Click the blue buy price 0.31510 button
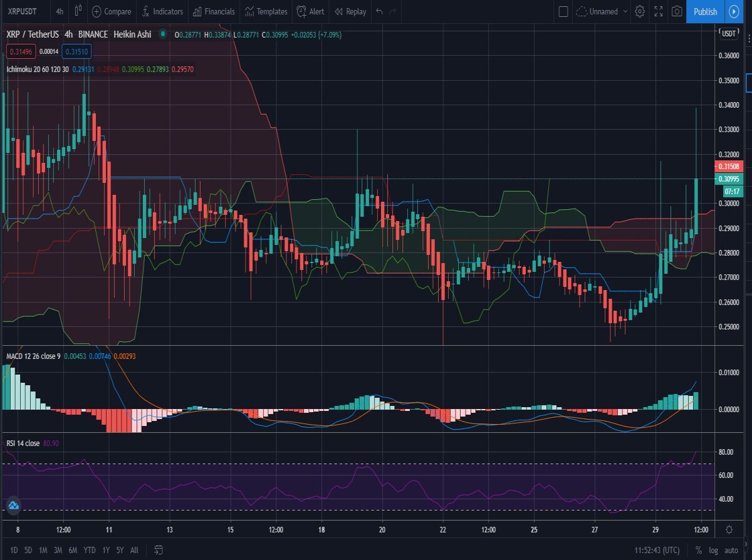Screen dimensions: 752x560 [x=76, y=51]
